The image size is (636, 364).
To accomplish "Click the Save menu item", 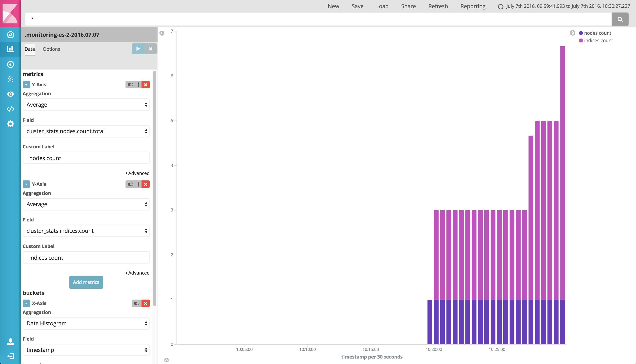I will point(357,6).
